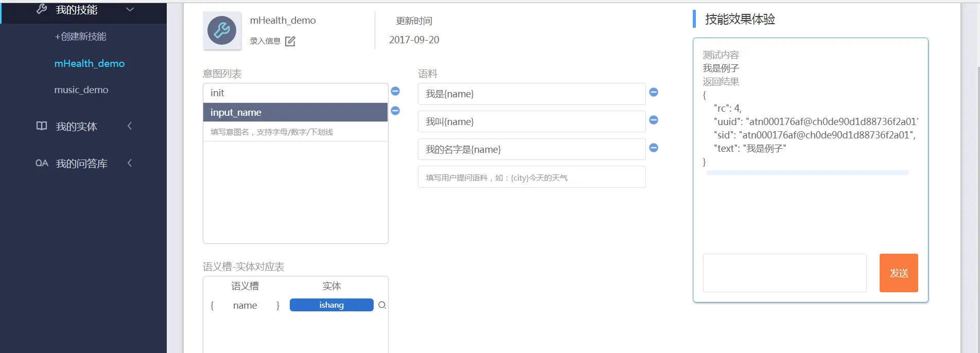Select the init intent in the list
This screenshot has width=980, height=353.
point(295,93)
